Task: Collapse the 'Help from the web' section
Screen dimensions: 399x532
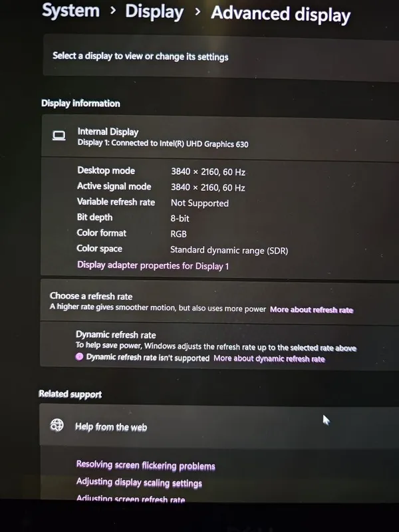Action: (x=219, y=425)
